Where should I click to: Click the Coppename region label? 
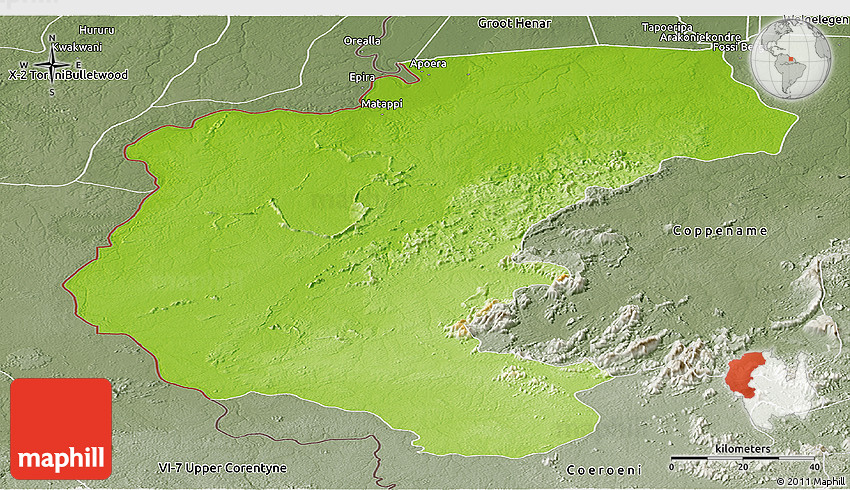pos(720,231)
